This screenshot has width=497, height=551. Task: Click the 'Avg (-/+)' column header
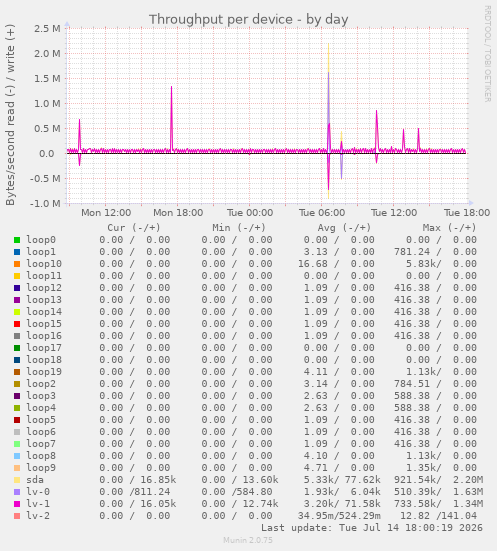coord(344,228)
